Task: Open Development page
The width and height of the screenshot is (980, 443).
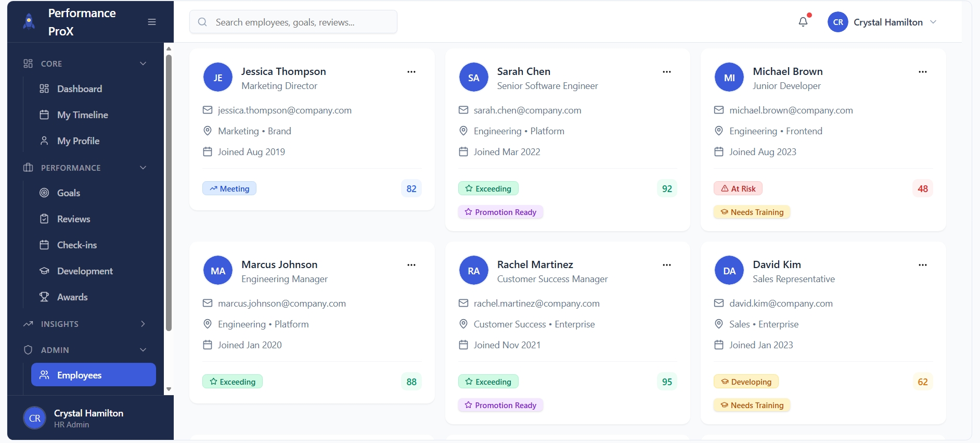Action: (x=94, y=271)
